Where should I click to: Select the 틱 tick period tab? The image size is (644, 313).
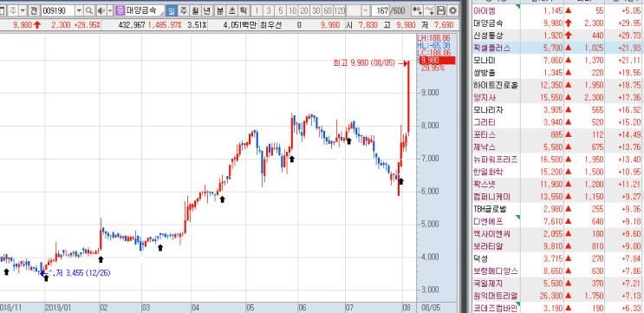coord(244,10)
